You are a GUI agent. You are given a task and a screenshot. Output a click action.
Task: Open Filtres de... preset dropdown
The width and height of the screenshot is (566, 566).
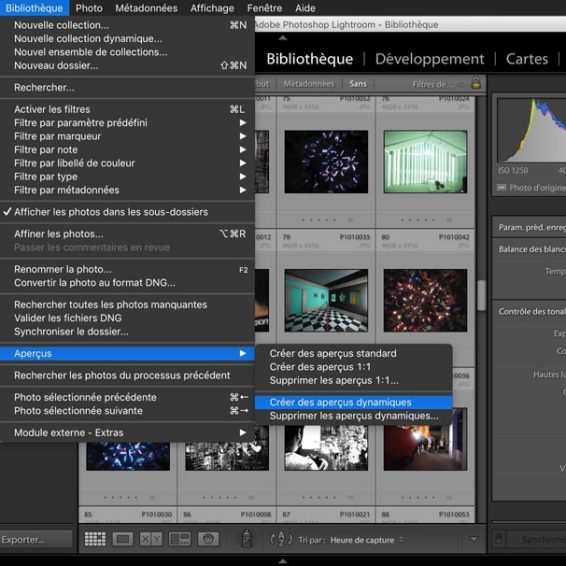(x=438, y=84)
